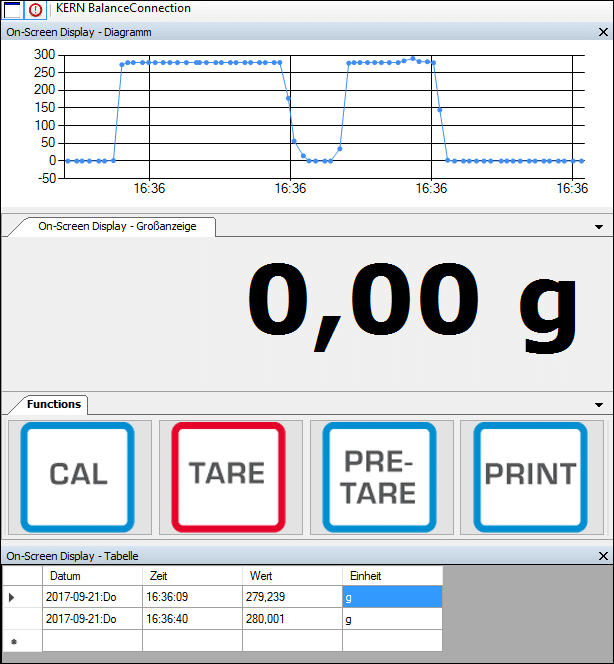Close the On-Screen Display Diagramm panel
This screenshot has height=664, width=614.
(602, 32)
